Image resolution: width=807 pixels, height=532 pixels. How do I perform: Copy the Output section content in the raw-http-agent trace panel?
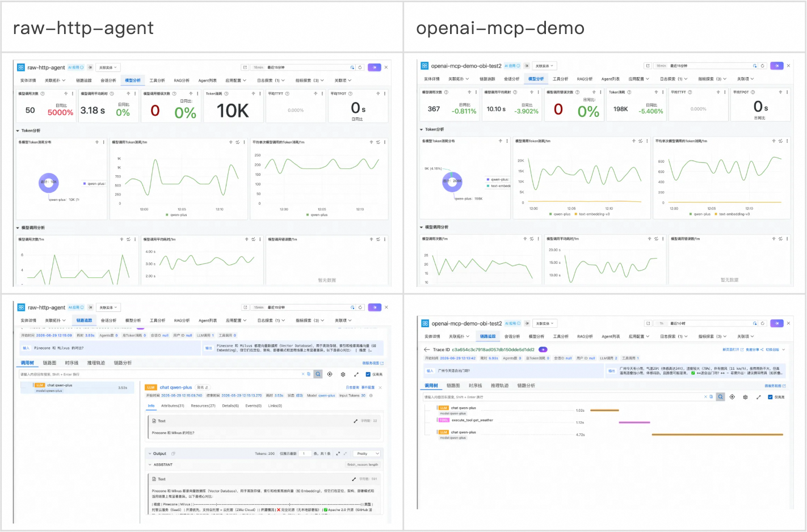tap(173, 454)
